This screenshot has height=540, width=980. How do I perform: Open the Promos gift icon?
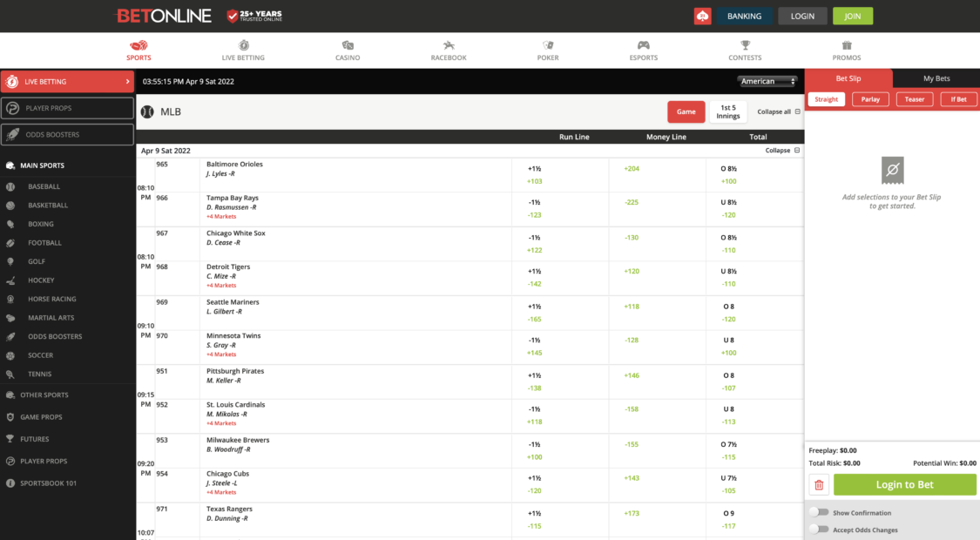[x=847, y=45]
